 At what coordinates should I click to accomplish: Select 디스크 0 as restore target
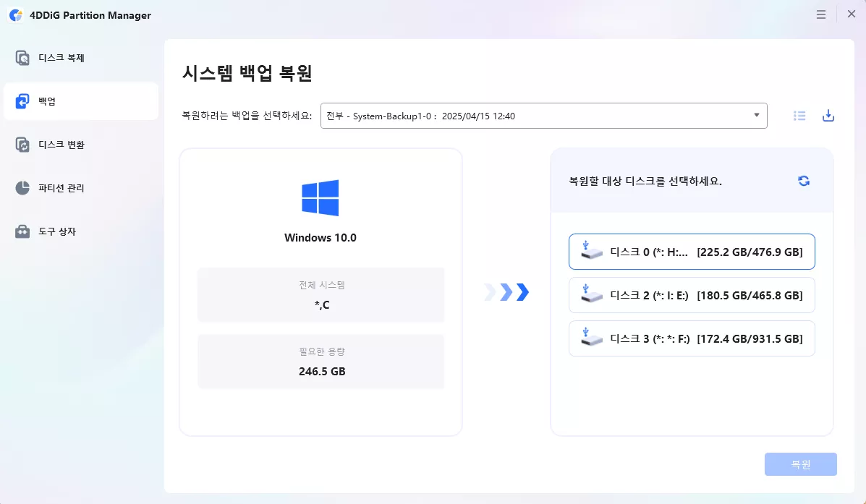(x=692, y=252)
